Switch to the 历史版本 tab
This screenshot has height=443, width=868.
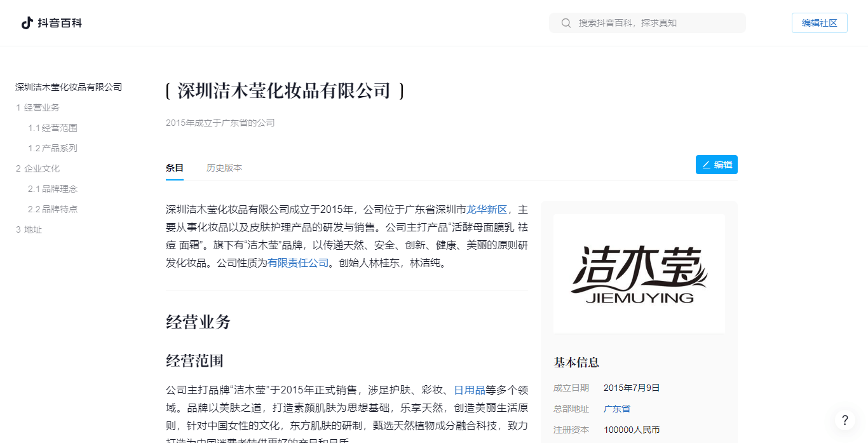click(x=224, y=168)
